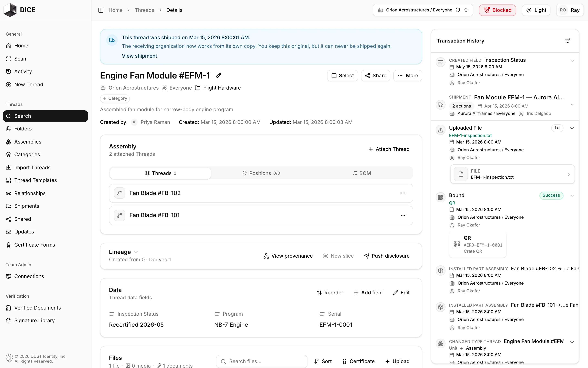Open Certificate Forms in the sidebar

point(46,245)
